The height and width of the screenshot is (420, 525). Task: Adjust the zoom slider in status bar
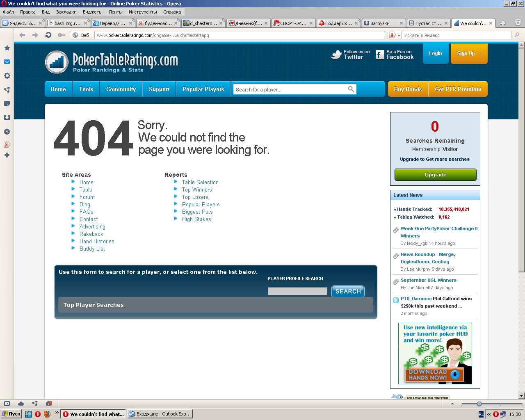point(479,404)
